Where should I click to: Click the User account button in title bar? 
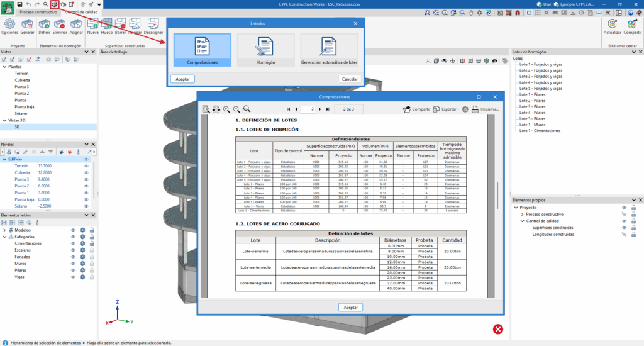(x=544, y=4)
